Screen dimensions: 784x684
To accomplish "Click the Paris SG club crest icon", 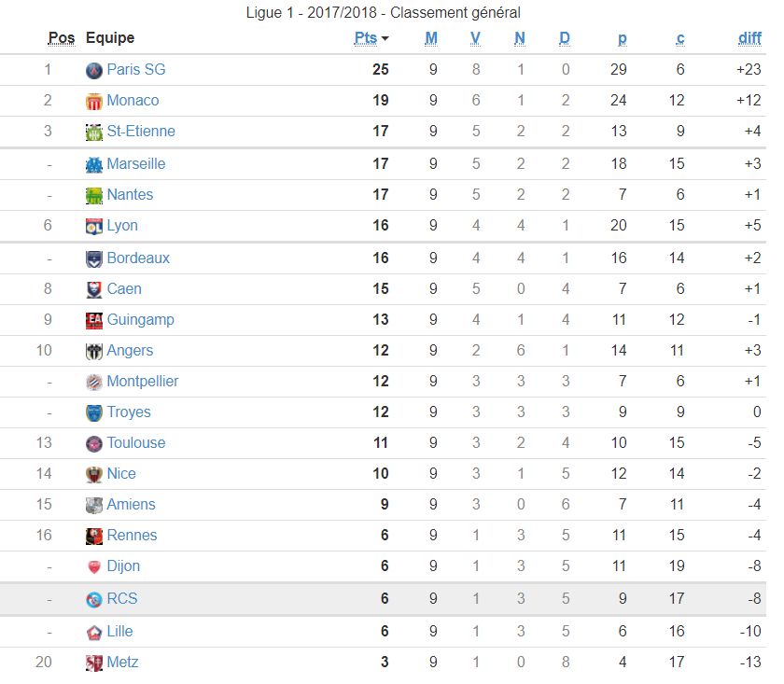I will tap(93, 70).
